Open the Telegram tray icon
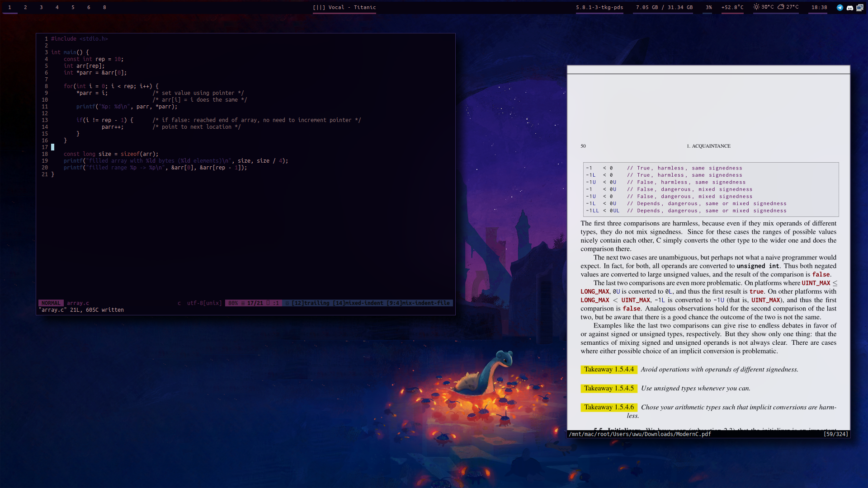The width and height of the screenshot is (868, 488). pos(840,7)
